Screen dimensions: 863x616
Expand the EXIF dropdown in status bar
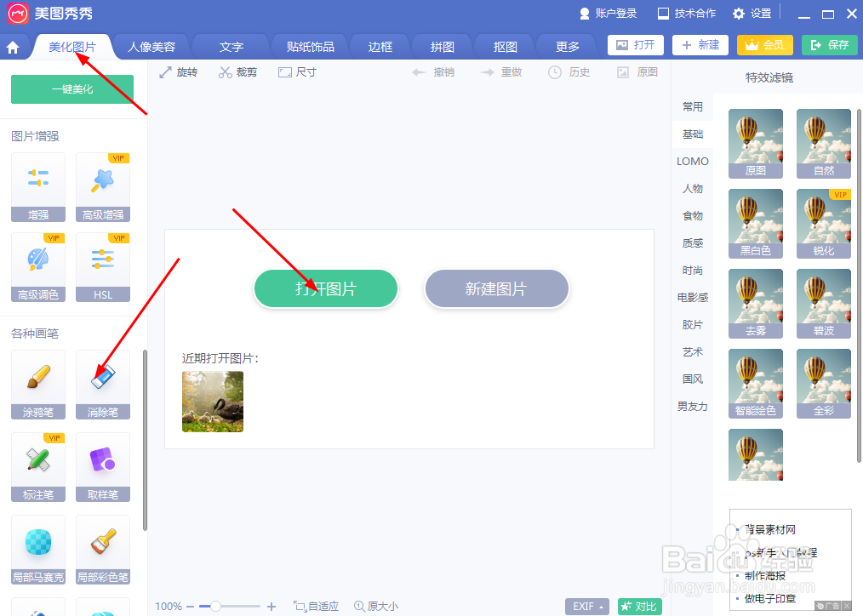[x=586, y=606]
